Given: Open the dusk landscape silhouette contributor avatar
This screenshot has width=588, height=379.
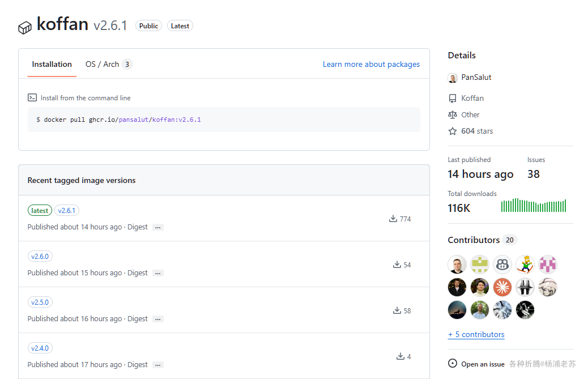Looking at the screenshot, I should click(x=457, y=310).
